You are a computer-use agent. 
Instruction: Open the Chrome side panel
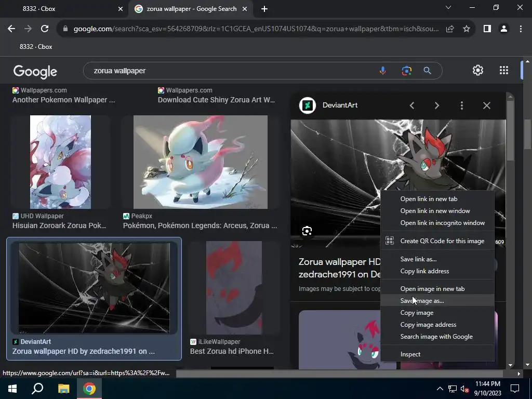[487, 29]
